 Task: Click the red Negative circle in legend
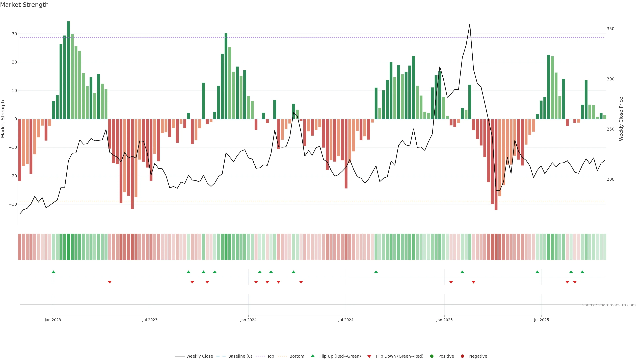click(x=462, y=356)
